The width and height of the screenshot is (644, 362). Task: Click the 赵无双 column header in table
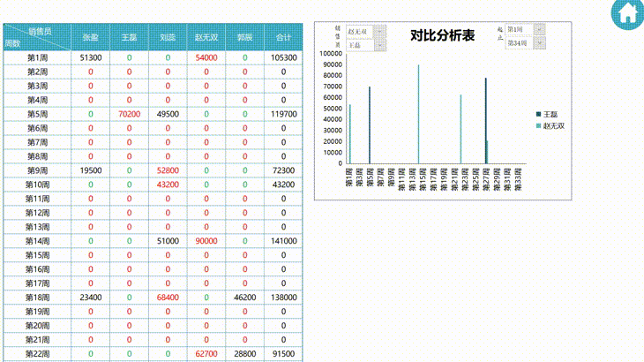click(206, 37)
